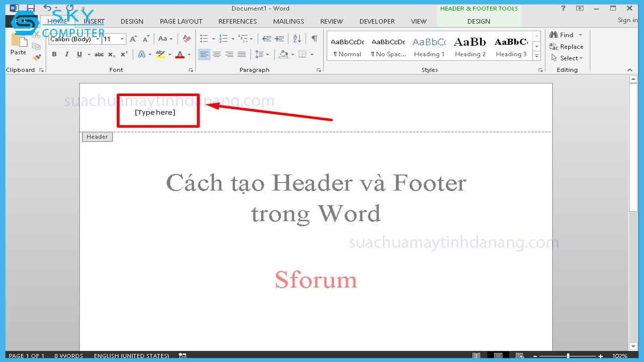Click the Strikethrough icon
This screenshot has height=362, width=644.
pyautogui.click(x=99, y=54)
